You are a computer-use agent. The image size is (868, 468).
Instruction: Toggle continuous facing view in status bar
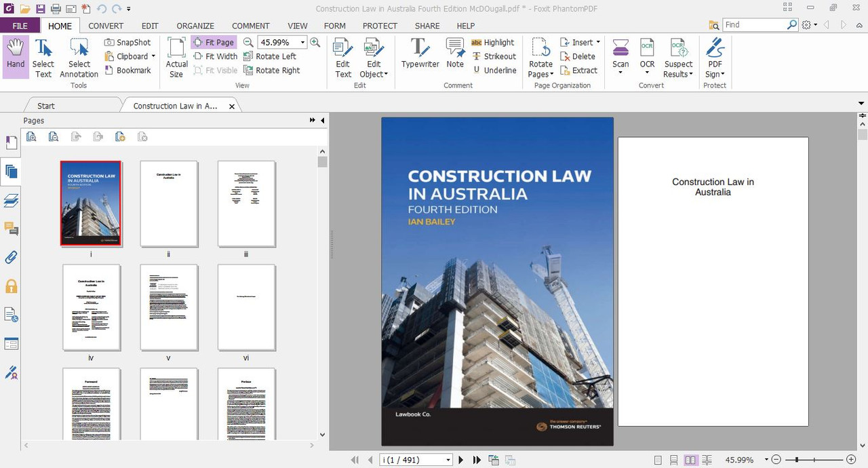(x=706, y=460)
